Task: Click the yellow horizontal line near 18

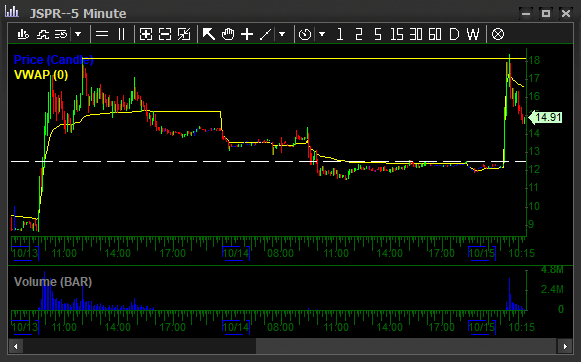Action: pyautogui.click(x=304, y=59)
